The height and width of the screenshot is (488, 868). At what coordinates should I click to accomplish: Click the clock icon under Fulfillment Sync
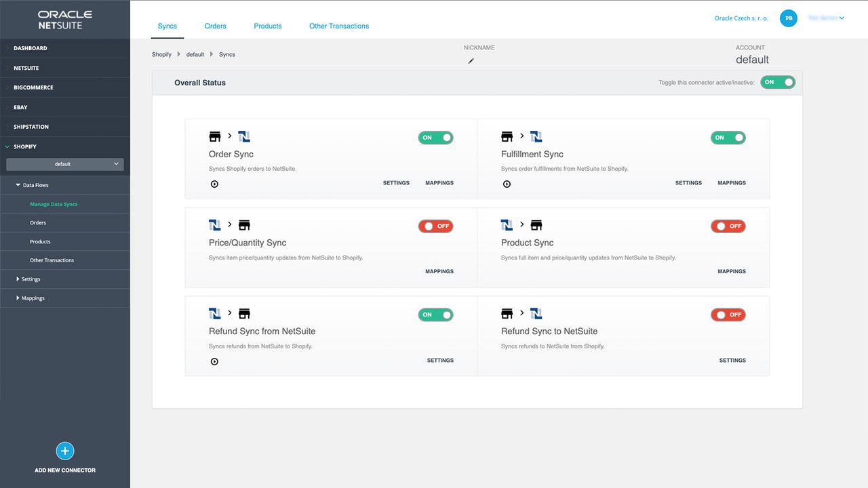507,184
